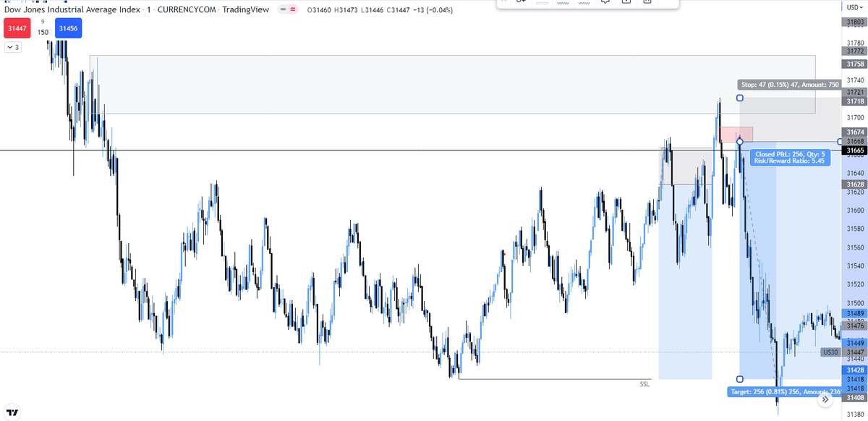The image size is (868, 421).
Task: Click the SSL text label on the chart
Action: (645, 384)
